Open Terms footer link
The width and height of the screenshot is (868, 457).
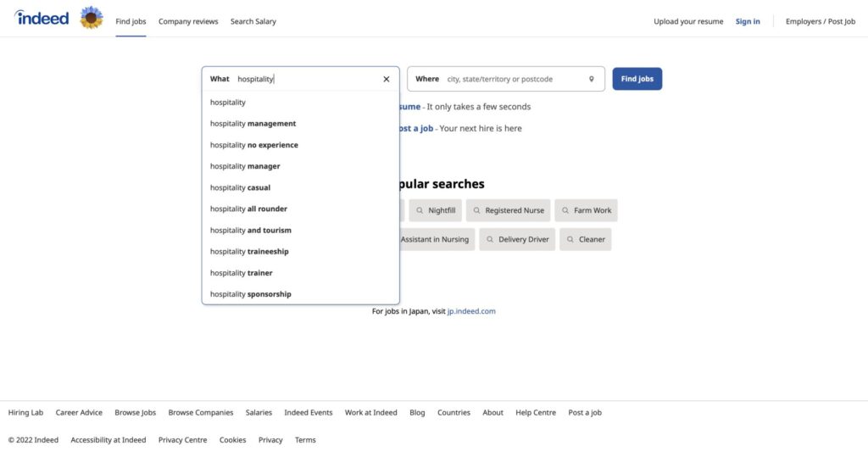pyautogui.click(x=305, y=440)
